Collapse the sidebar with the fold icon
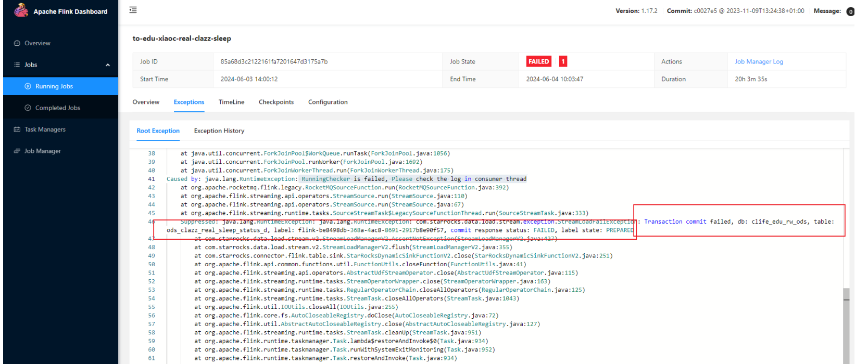The height and width of the screenshot is (364, 868). point(133,10)
